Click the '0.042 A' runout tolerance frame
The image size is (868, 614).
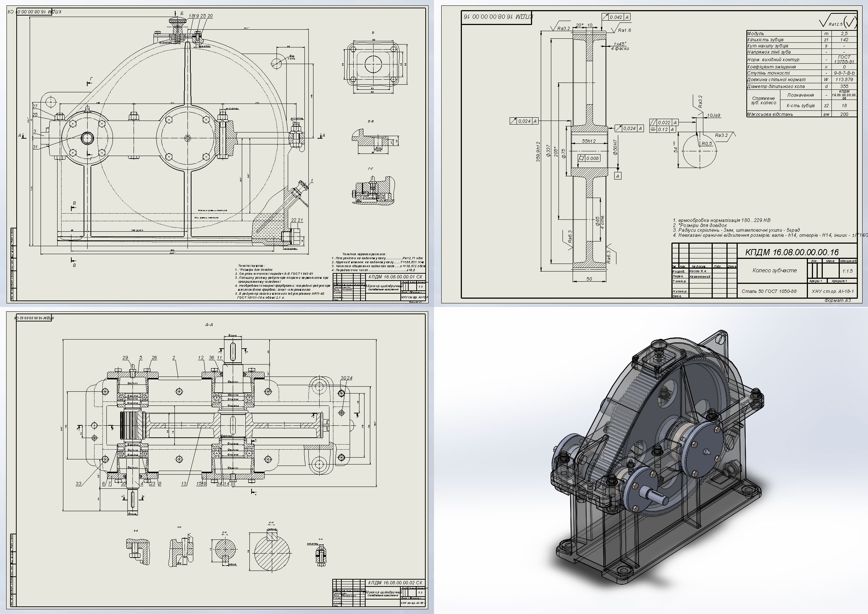click(x=616, y=17)
